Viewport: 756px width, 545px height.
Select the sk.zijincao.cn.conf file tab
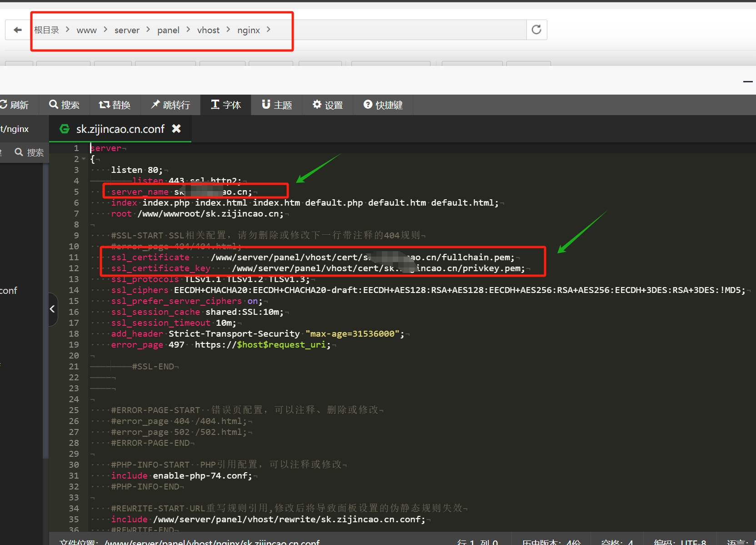[x=120, y=129]
